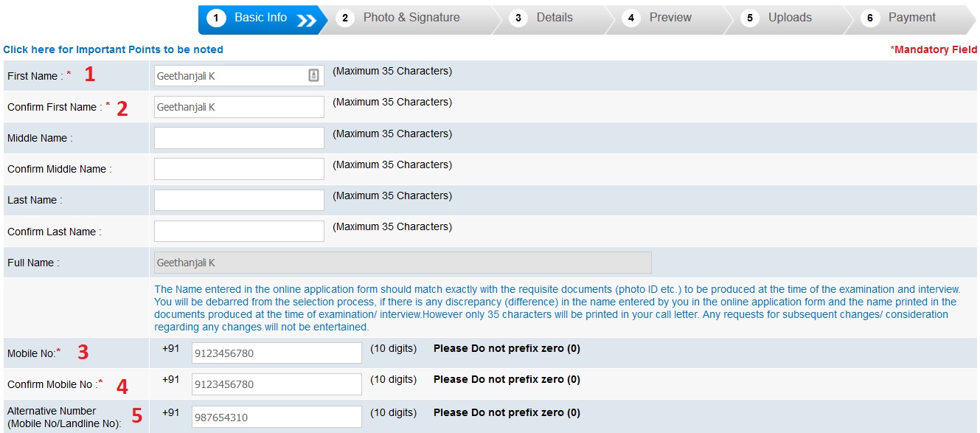
Task: Jump to the Payment step tab
Action: (x=911, y=18)
